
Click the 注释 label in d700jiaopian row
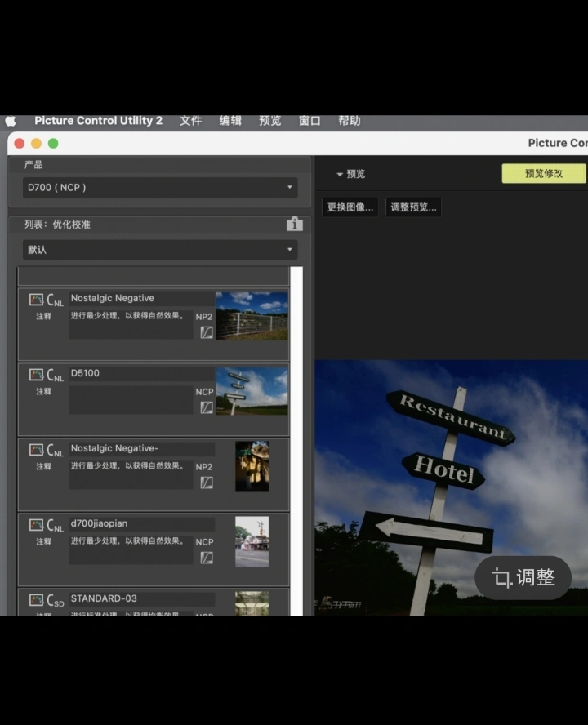(44, 541)
